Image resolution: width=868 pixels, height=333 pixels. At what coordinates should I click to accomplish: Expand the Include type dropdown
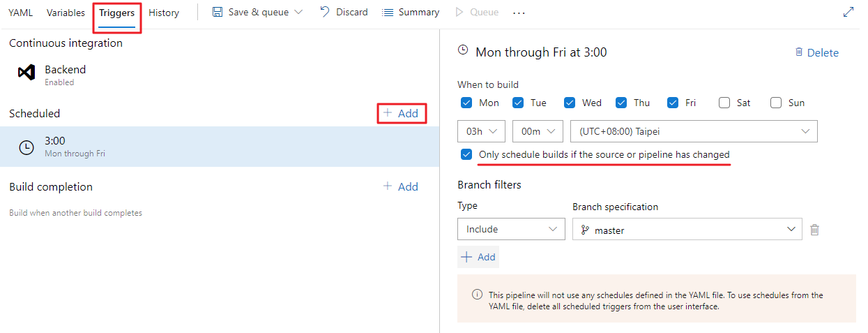tap(511, 229)
